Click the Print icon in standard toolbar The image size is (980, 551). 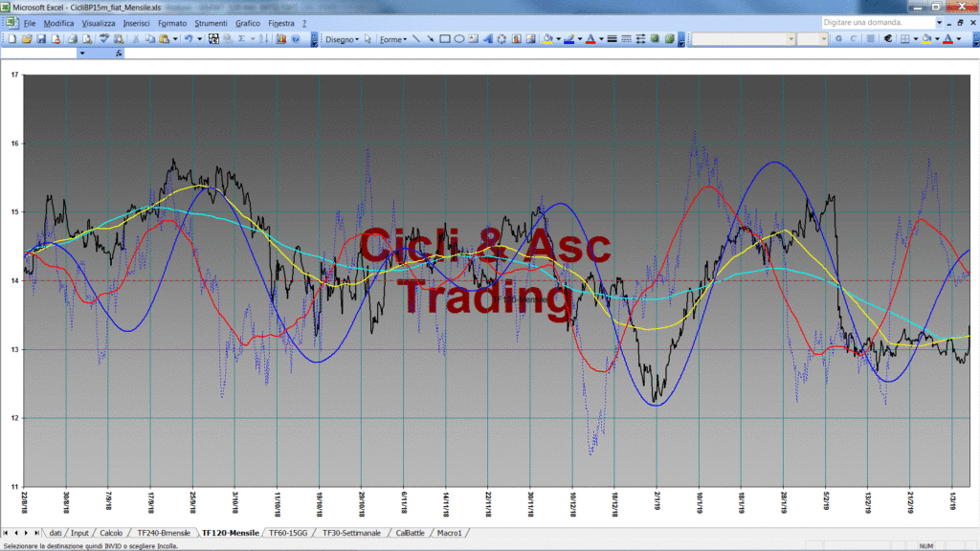pyautogui.click(x=73, y=38)
